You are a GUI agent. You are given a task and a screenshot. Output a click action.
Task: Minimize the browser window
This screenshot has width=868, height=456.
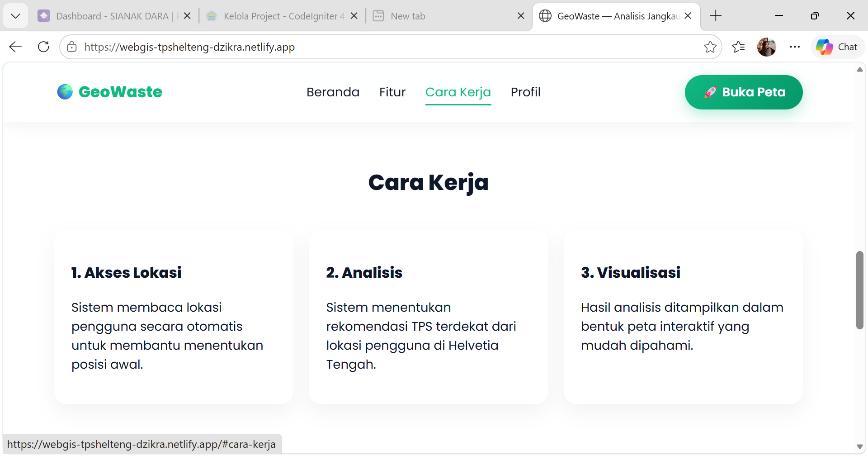pos(779,16)
